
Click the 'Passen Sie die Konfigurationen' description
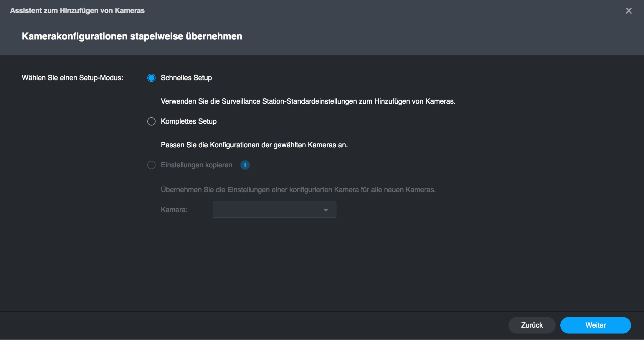[254, 145]
